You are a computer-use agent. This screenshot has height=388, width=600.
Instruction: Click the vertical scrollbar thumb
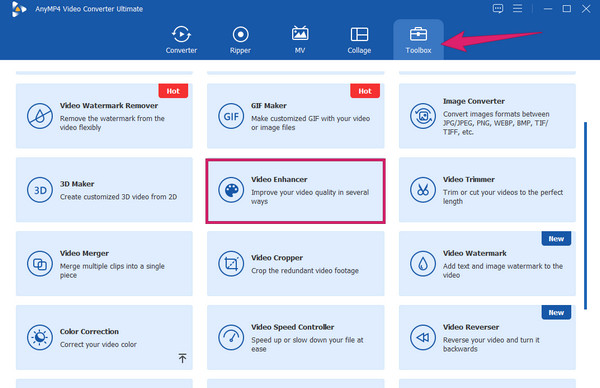(585, 215)
